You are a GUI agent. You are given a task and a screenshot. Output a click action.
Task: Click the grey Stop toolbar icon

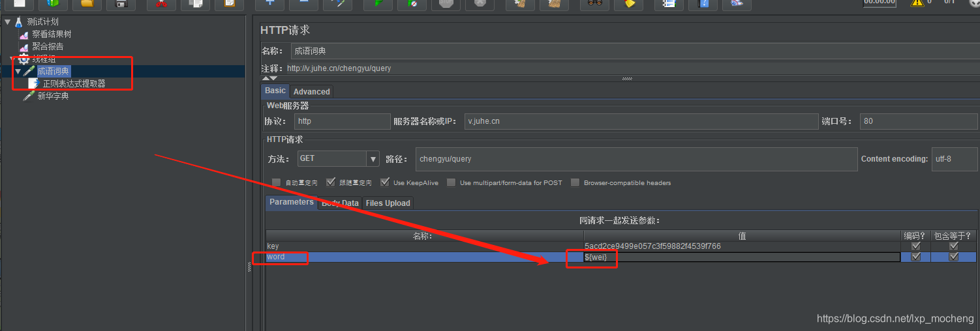pyautogui.click(x=446, y=4)
